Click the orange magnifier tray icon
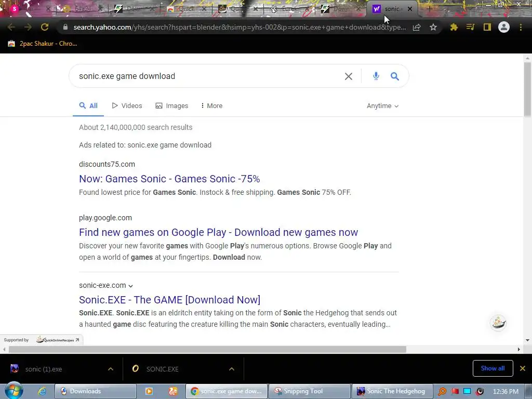The height and width of the screenshot is (399, 532). [x=442, y=392]
